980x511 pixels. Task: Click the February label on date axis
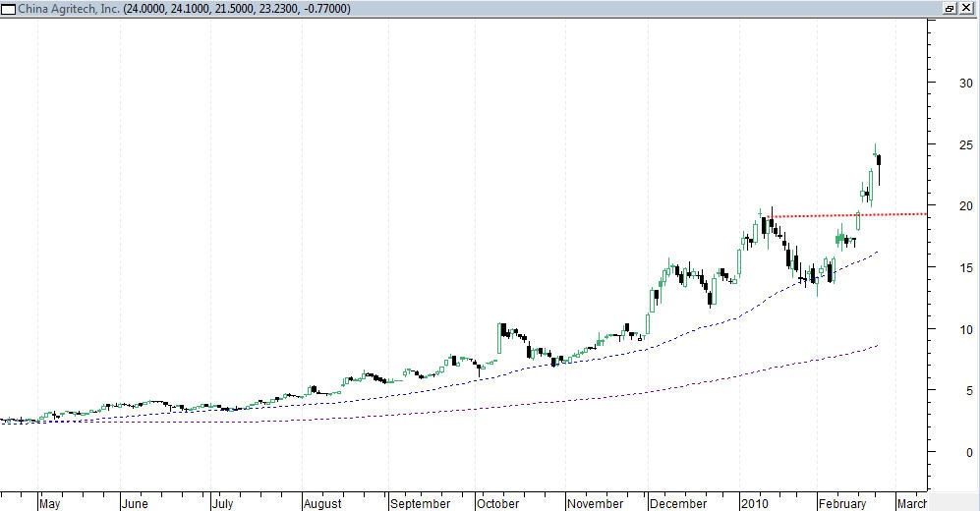tap(843, 503)
